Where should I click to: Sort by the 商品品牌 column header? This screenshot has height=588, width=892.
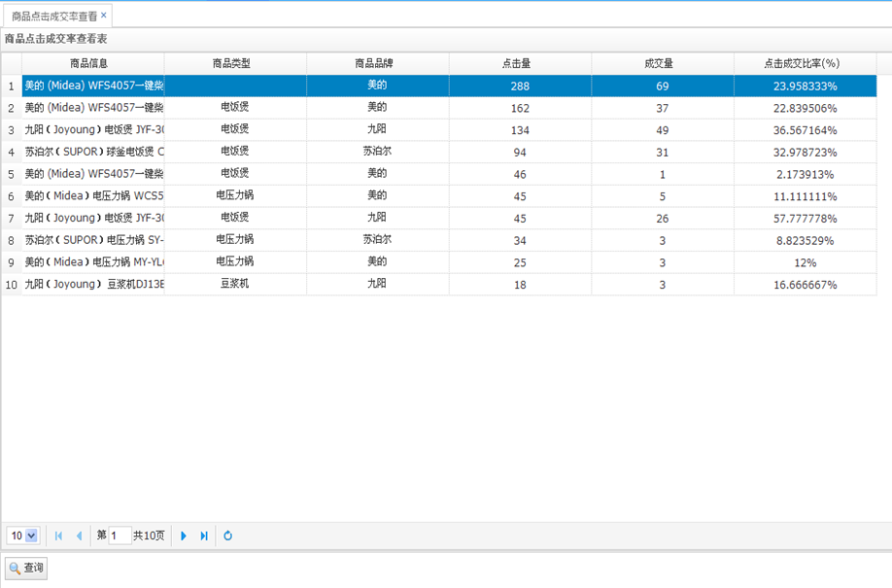click(x=378, y=63)
